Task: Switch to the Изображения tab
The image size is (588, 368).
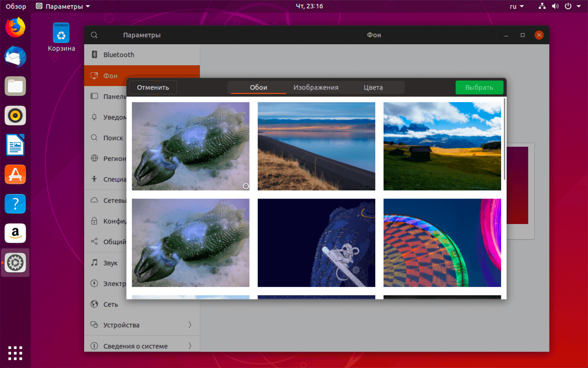Action: tap(316, 87)
